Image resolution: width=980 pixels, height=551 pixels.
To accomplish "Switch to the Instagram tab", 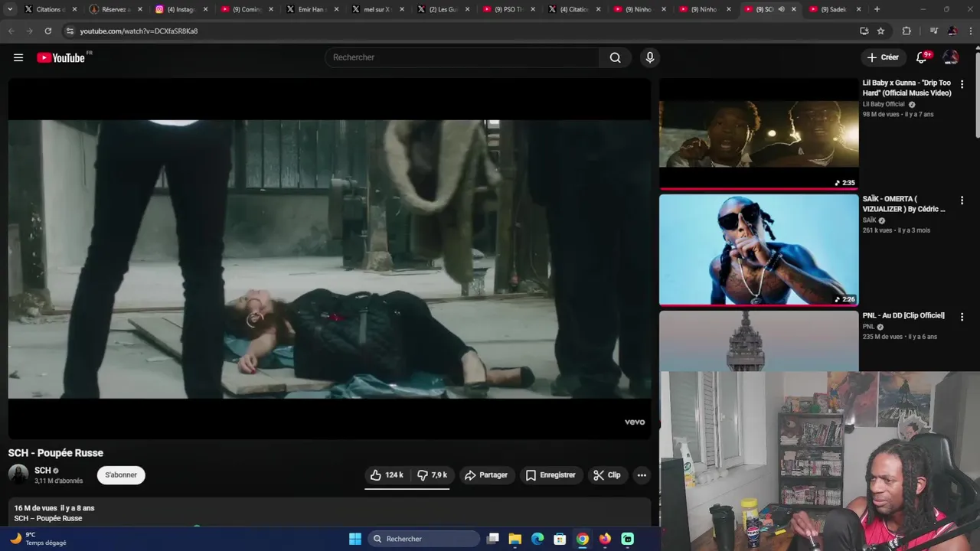I will pos(179,9).
